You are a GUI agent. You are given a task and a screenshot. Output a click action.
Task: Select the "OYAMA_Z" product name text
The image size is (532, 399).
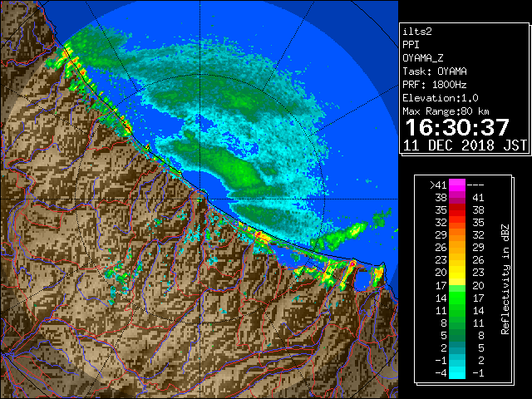pyautogui.click(x=423, y=58)
